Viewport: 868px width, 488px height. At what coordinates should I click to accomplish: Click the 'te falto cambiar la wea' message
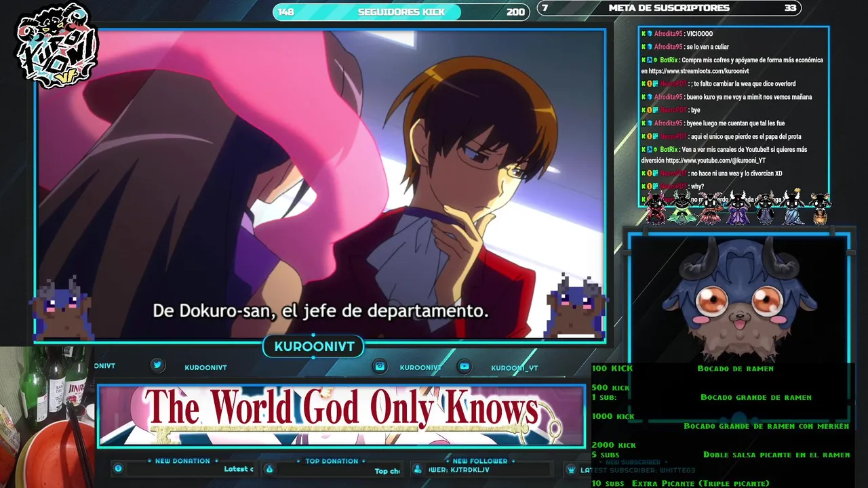(x=718, y=84)
